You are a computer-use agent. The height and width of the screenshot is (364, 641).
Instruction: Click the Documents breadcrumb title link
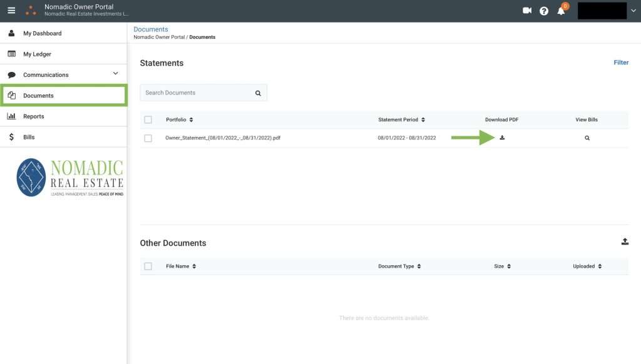pyautogui.click(x=151, y=29)
